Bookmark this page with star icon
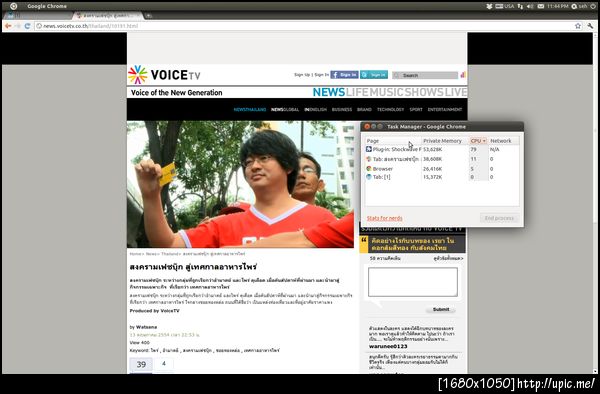The width and height of the screenshot is (600, 394). tap(577, 26)
